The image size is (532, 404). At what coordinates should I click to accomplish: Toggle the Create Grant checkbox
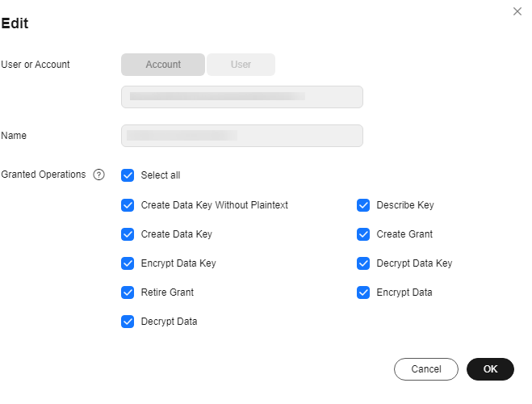(363, 234)
